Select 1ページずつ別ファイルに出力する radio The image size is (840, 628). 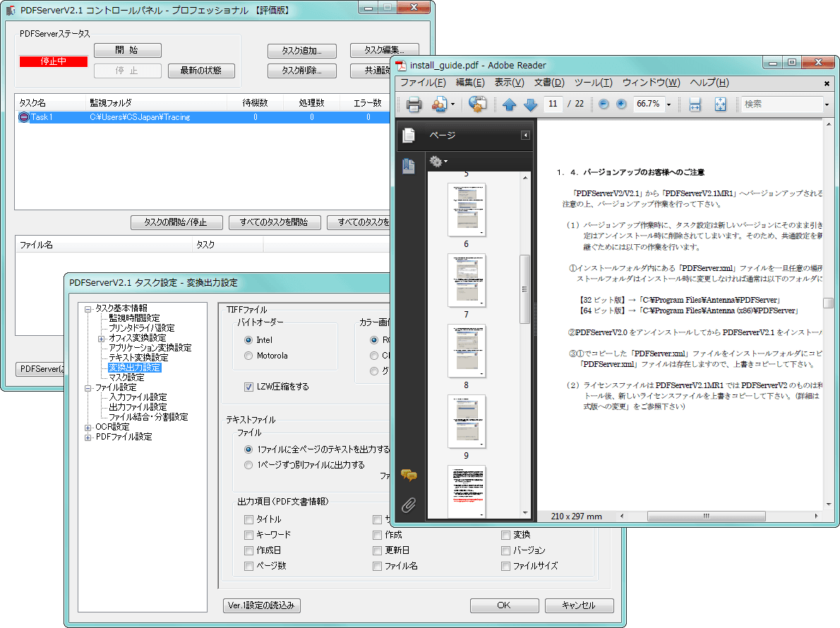coord(248,465)
